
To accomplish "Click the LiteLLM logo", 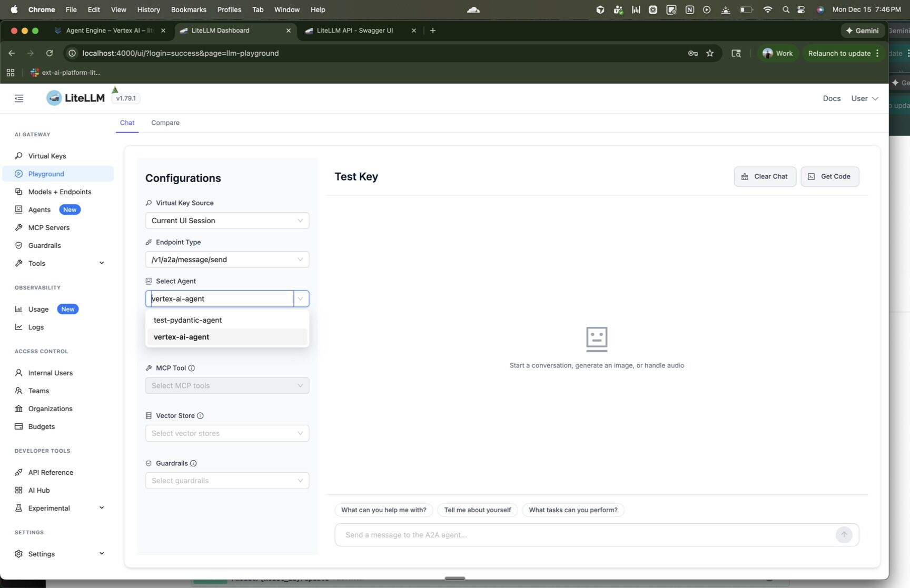I will (x=75, y=98).
